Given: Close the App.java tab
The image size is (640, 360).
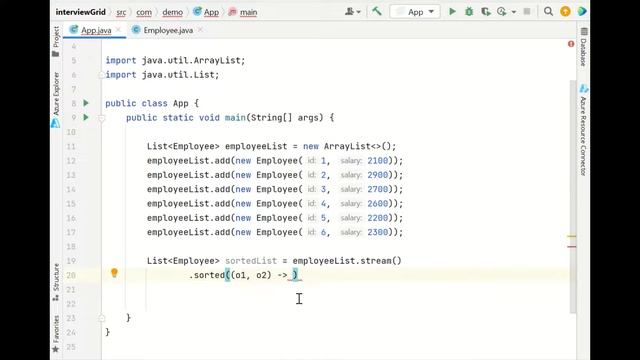Looking at the screenshot, I should coord(118,30).
